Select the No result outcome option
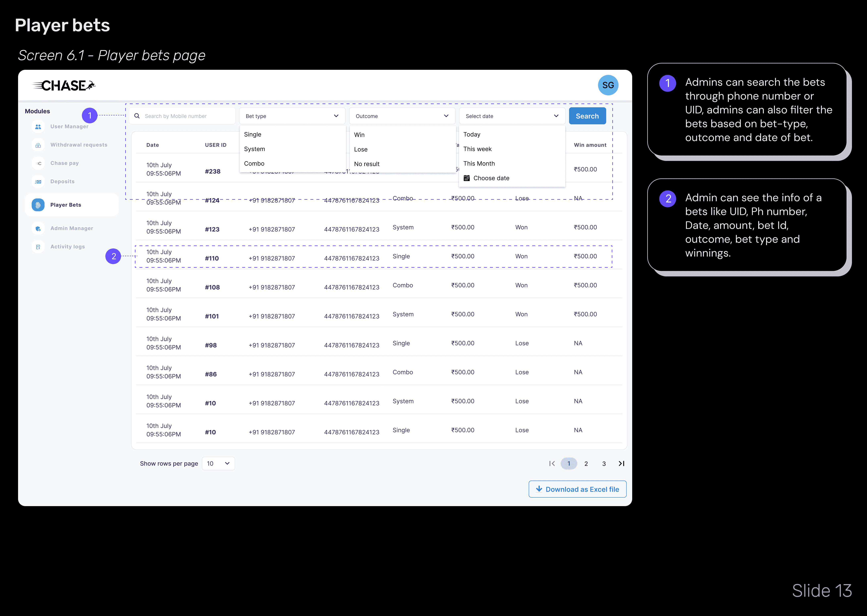Image resolution: width=867 pixels, height=616 pixels. (367, 164)
